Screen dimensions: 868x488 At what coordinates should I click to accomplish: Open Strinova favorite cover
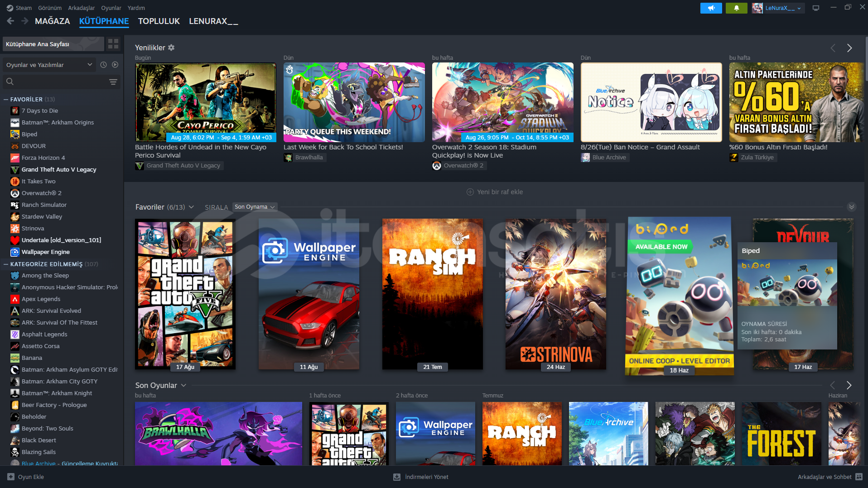556,294
